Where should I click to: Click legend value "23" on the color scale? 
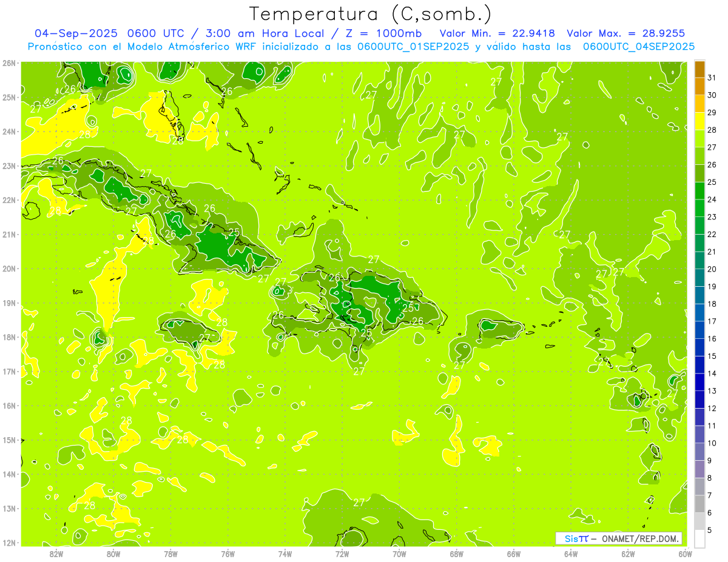click(712, 217)
